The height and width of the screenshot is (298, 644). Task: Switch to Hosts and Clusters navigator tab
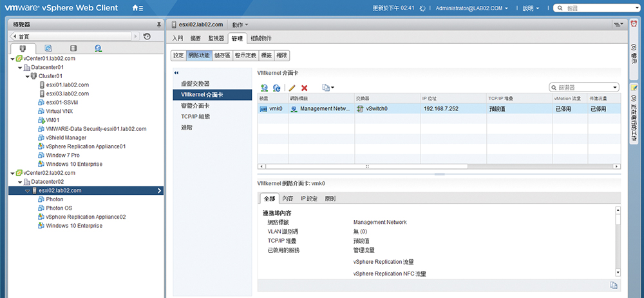coord(24,48)
